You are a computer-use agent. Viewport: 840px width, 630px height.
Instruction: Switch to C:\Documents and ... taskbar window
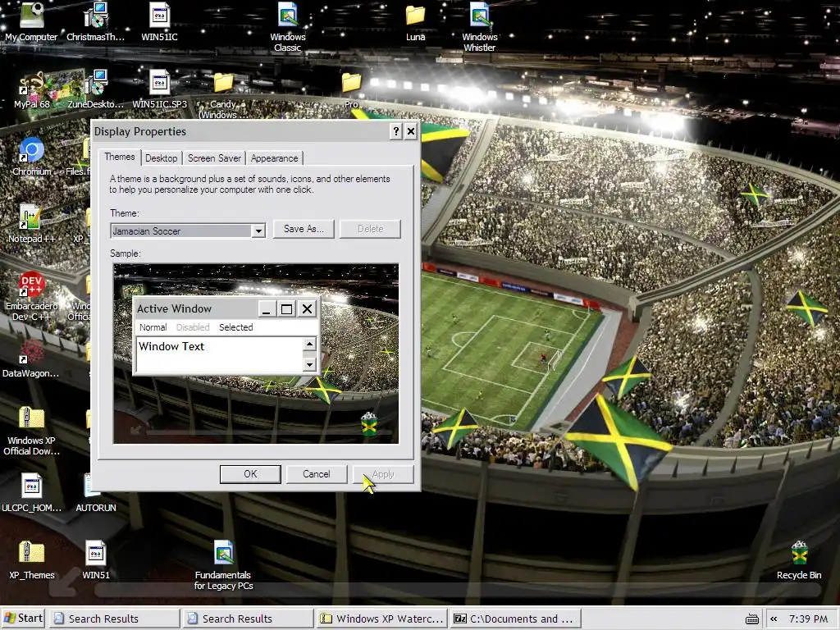pos(516,619)
